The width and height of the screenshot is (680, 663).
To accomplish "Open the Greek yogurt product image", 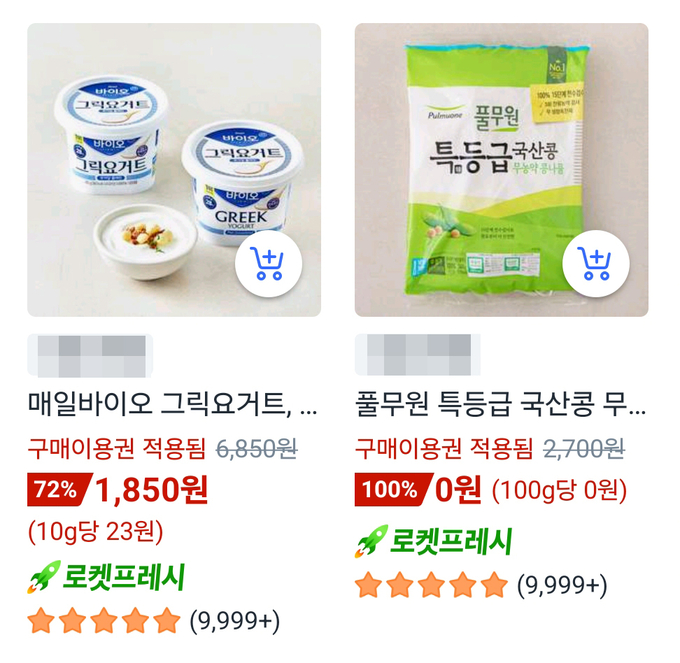I will [174, 170].
